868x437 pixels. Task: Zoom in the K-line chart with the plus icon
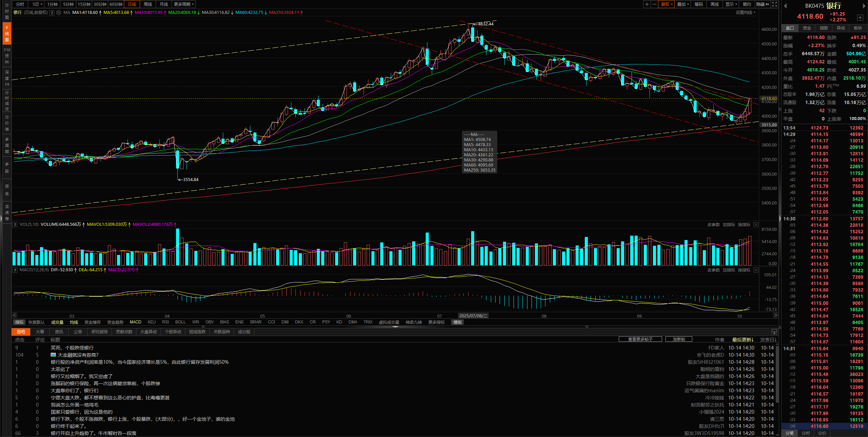pyautogui.click(x=647, y=4)
